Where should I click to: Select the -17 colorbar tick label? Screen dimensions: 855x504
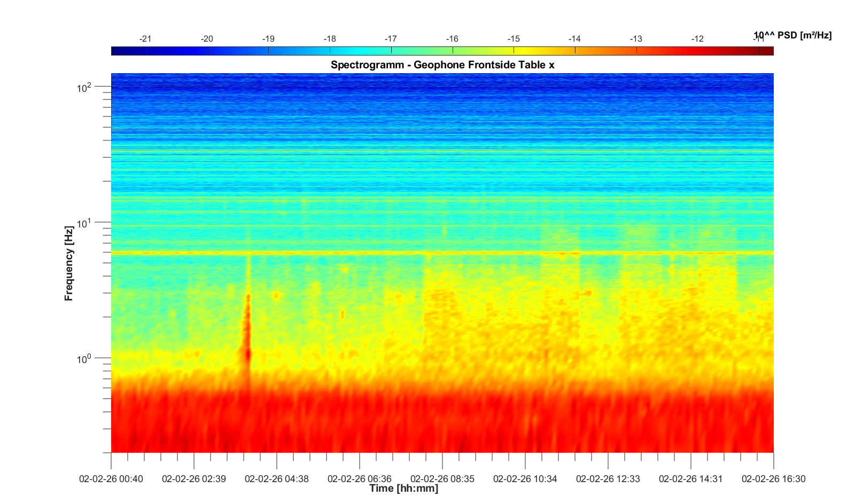click(391, 39)
